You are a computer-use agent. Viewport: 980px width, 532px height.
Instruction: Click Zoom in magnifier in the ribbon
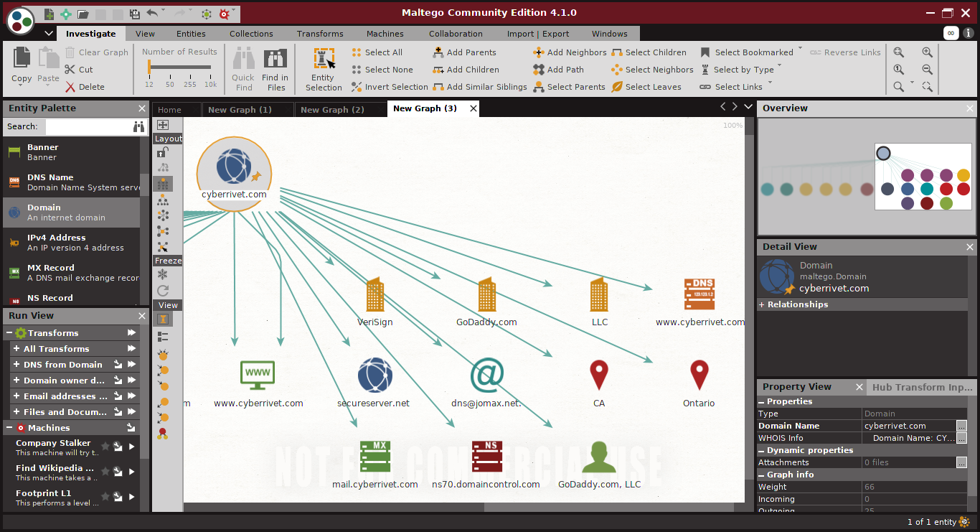928,52
